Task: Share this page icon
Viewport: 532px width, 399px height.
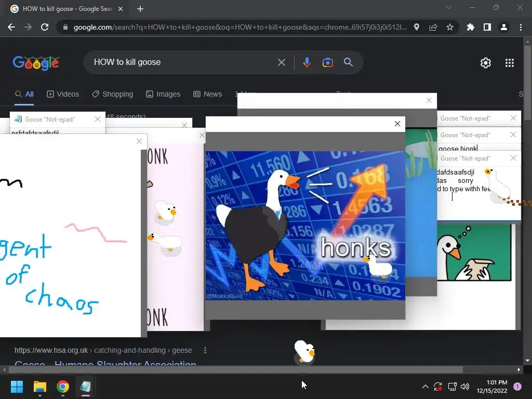Action: click(433, 27)
